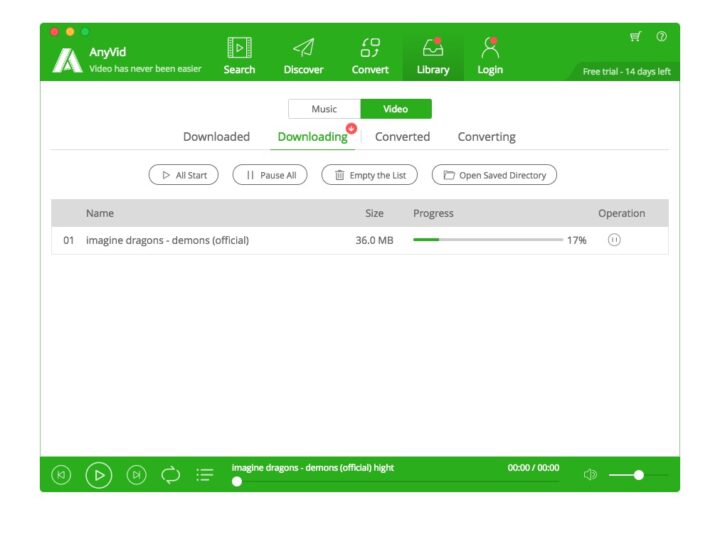Toggle repeat mode in player

point(171,475)
